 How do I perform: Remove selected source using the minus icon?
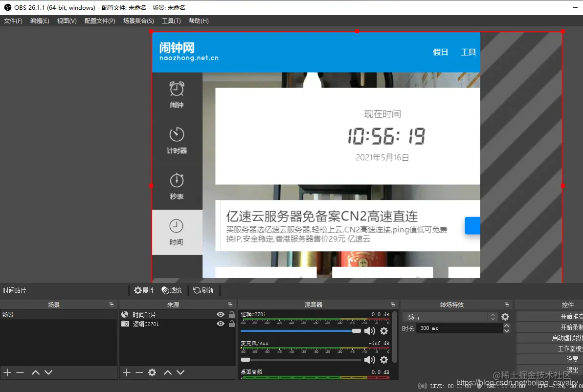(x=138, y=372)
